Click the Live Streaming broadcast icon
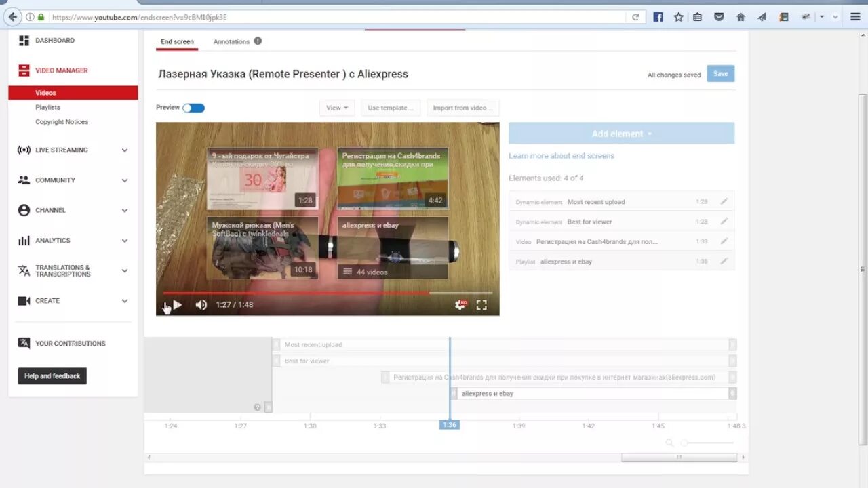 coord(24,150)
